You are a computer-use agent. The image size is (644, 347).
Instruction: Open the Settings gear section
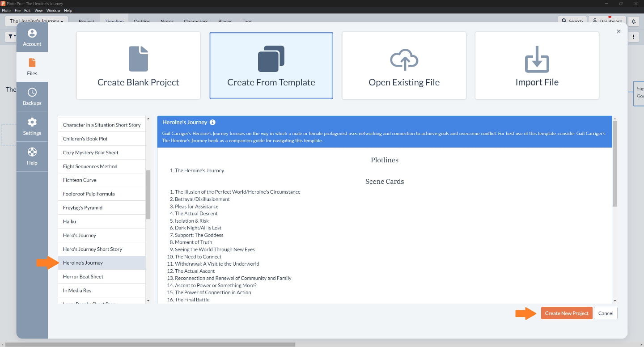[x=32, y=127]
